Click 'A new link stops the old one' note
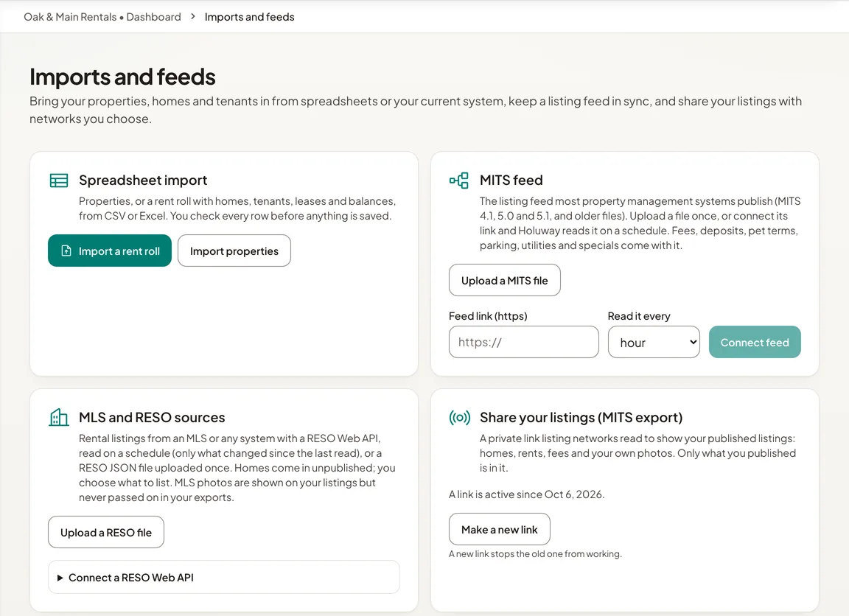 (535, 554)
